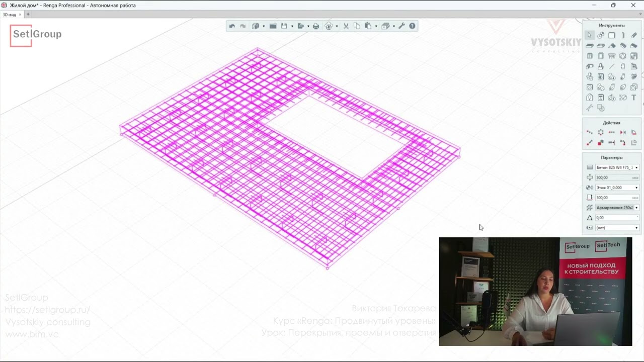Click the Undo toolbar button
Image resolution: width=644 pixels, height=362 pixels.
coord(232,26)
